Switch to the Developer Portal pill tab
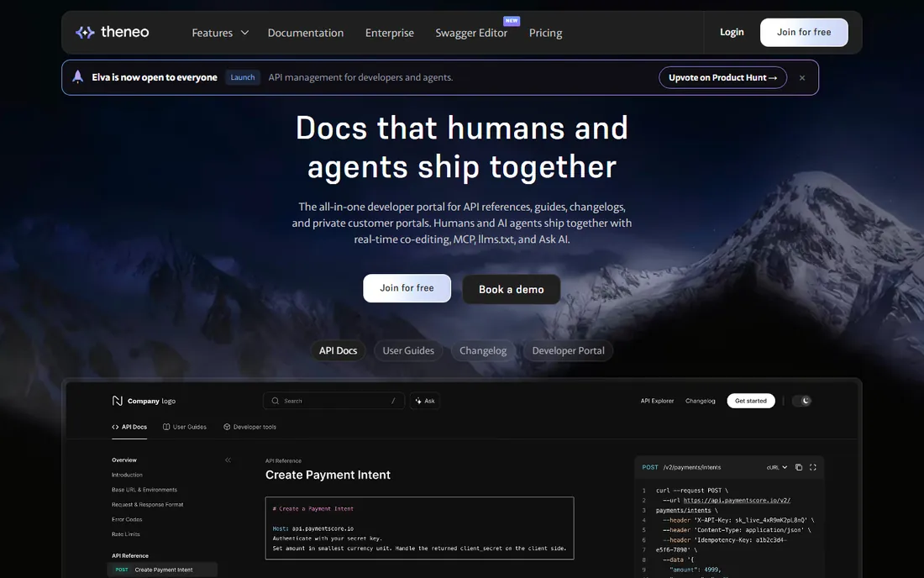 coord(568,350)
